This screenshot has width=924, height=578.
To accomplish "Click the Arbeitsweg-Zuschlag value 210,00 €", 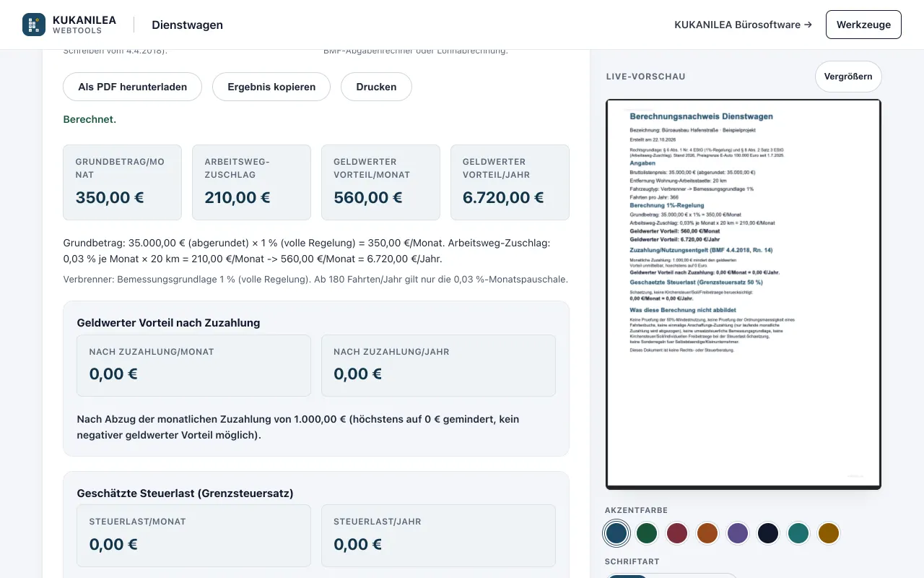I will 237,197.
